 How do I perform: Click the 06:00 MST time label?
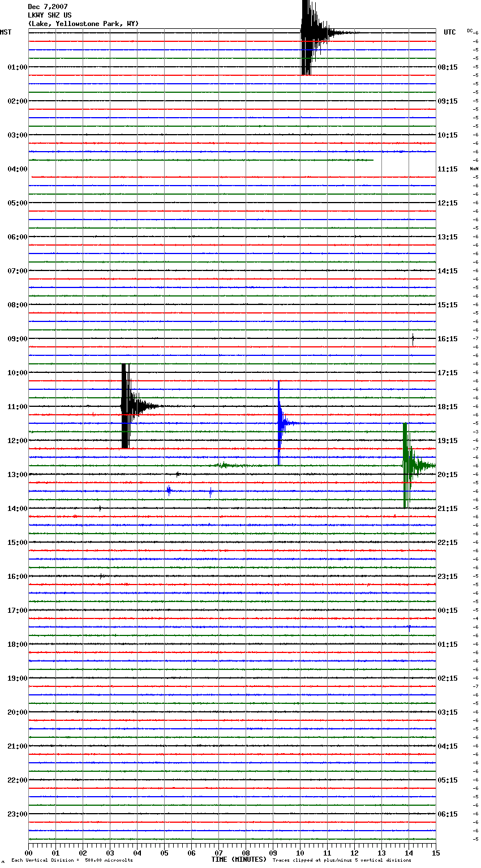[x=18, y=237]
